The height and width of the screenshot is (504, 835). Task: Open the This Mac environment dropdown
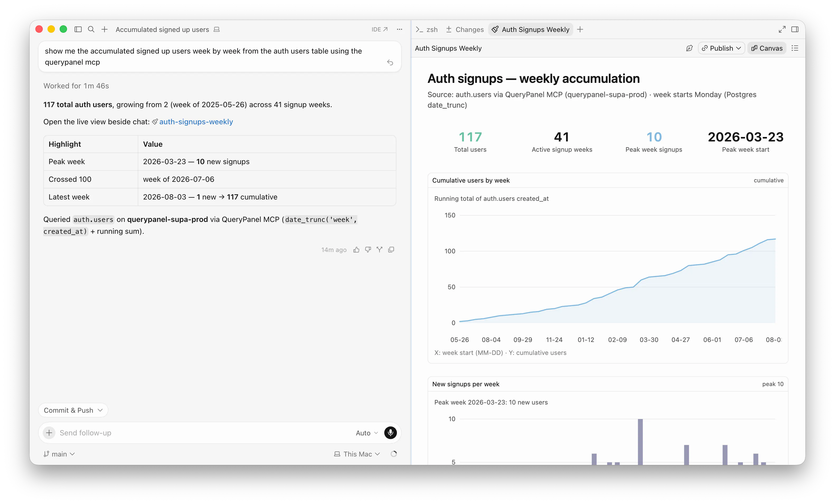click(357, 454)
